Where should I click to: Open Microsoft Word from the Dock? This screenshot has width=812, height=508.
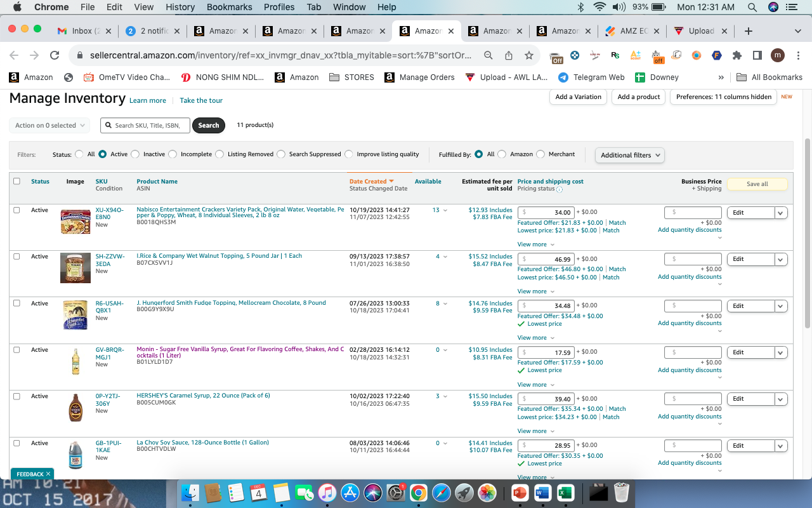[542, 492]
